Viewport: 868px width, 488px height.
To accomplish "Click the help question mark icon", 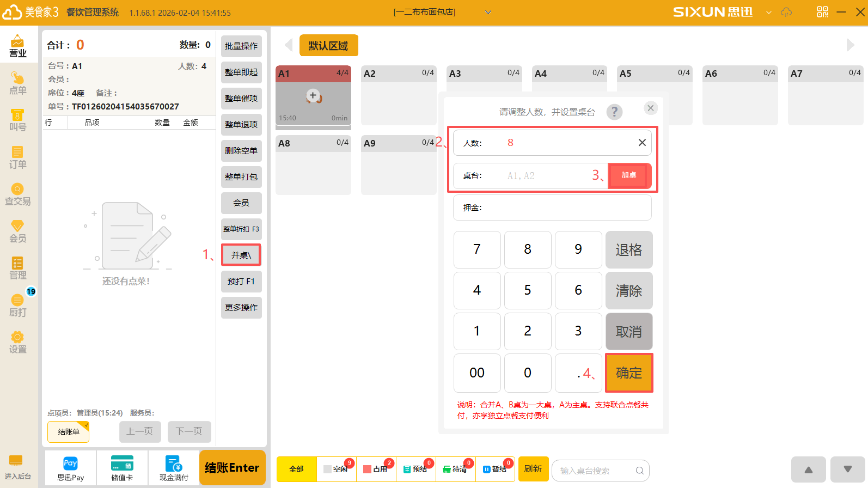I will click(x=614, y=112).
